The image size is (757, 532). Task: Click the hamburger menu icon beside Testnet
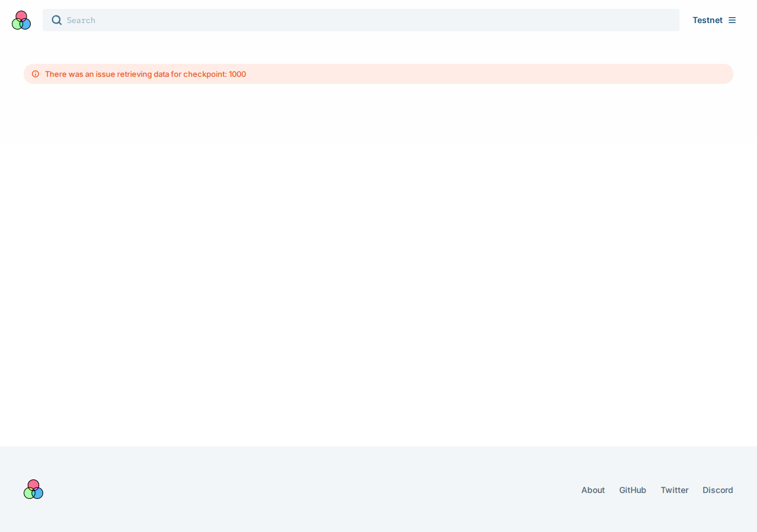[732, 20]
